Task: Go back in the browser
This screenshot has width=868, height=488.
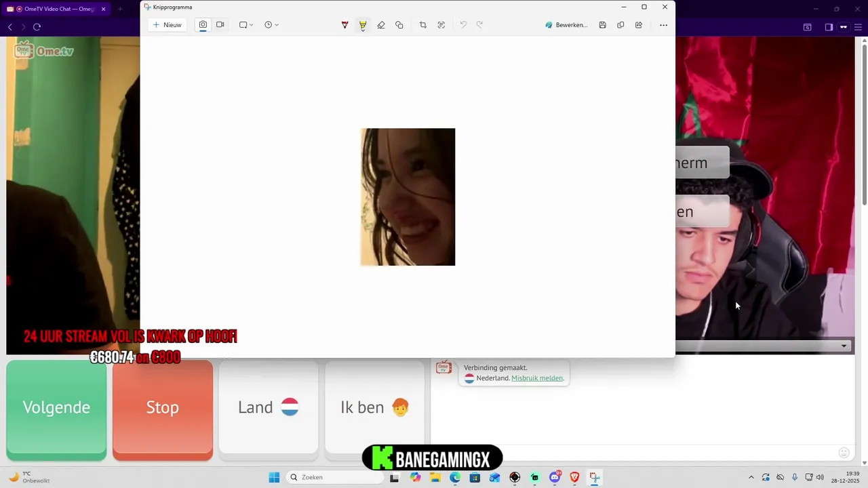Action: [x=10, y=26]
